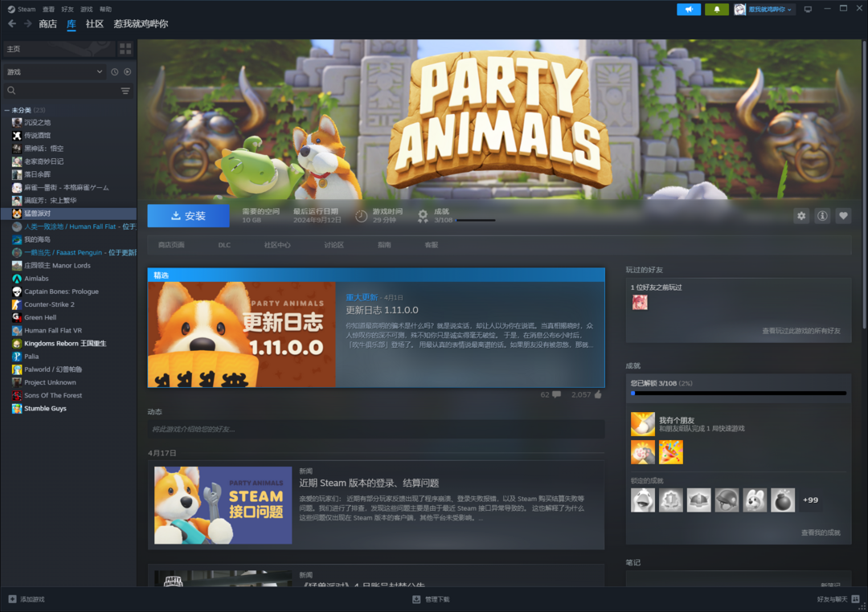
Task: Open the DLC tab
Action: [224, 245]
